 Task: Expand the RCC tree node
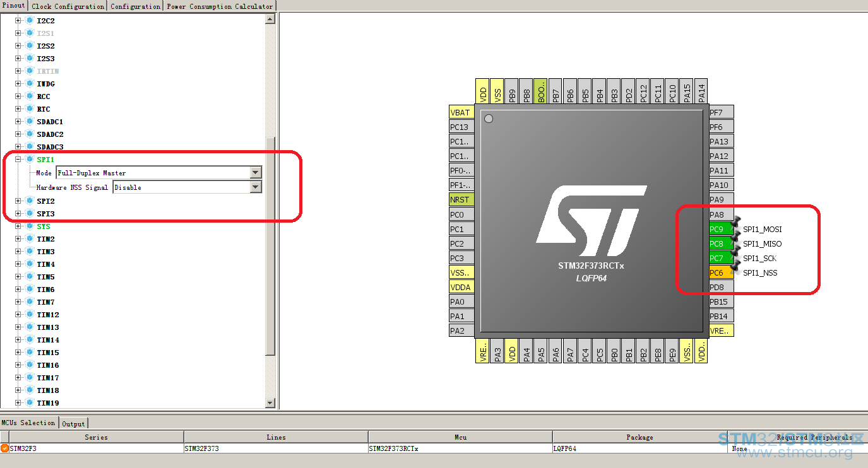(x=18, y=97)
